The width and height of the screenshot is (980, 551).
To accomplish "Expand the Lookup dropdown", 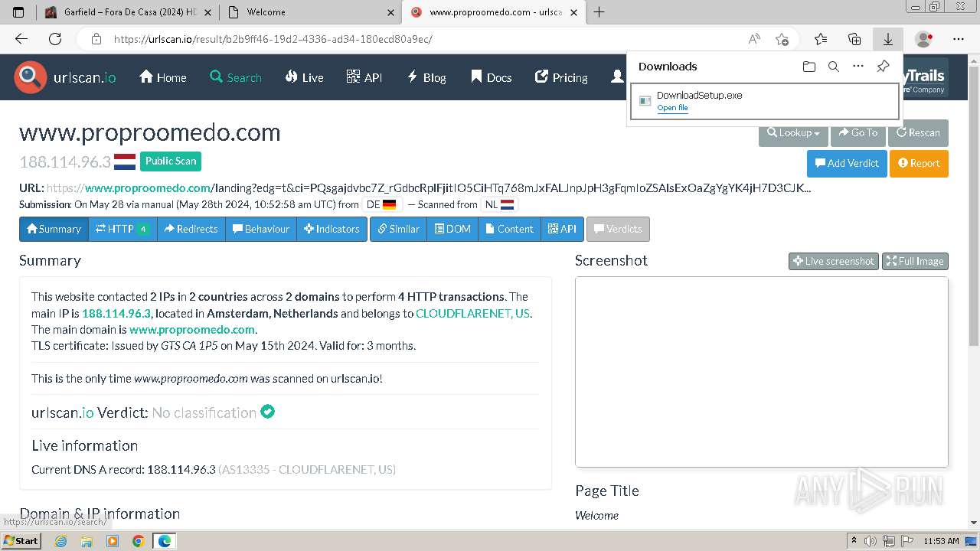I will click(x=793, y=132).
